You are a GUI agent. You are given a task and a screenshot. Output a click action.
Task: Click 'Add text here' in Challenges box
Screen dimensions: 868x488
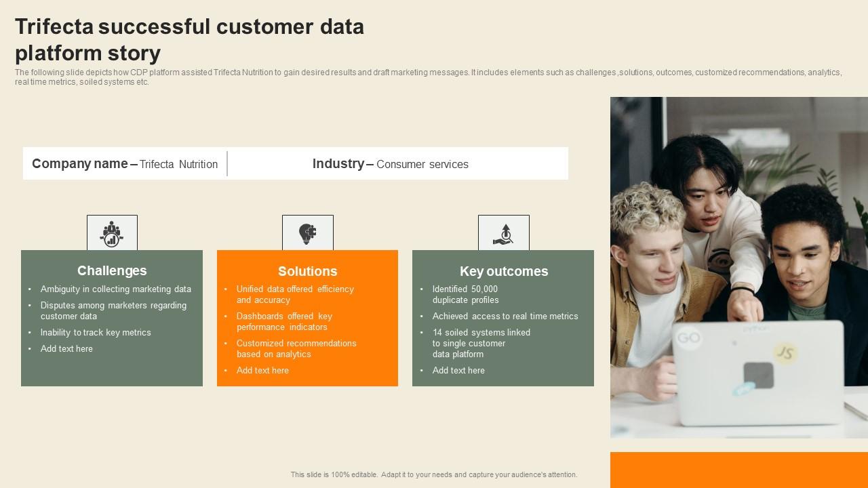[66, 348]
